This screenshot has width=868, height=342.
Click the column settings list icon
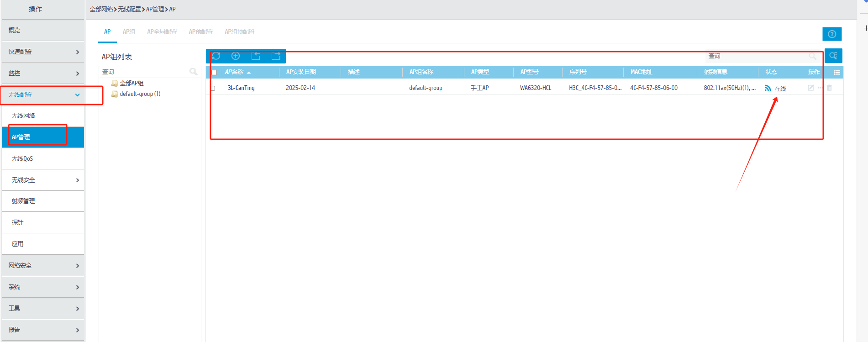click(837, 72)
